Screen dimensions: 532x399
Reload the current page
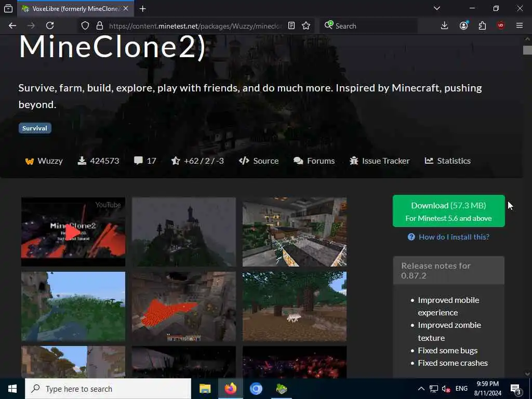50,26
